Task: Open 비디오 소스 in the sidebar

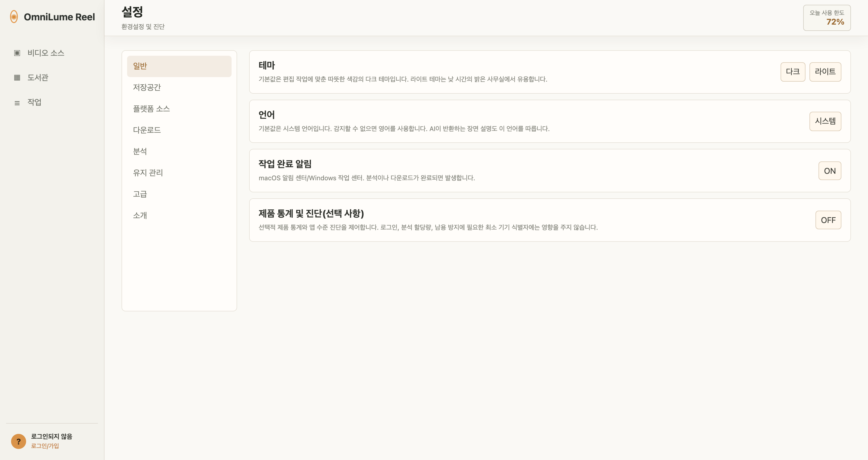Action: pyautogui.click(x=52, y=53)
